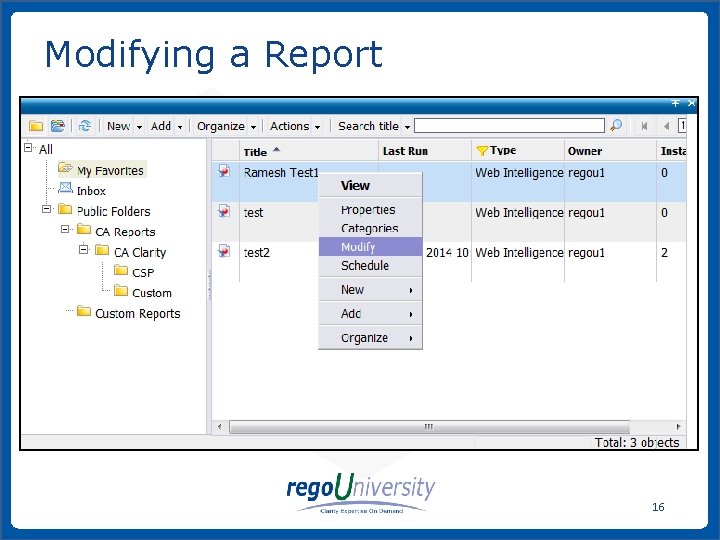Select the Custom Reports tree label
720x540 pixels.
pyautogui.click(x=138, y=314)
